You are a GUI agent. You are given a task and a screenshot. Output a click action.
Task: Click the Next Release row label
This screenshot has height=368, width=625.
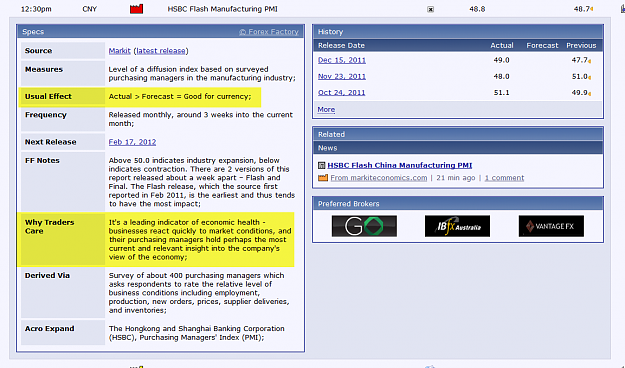coord(51,142)
